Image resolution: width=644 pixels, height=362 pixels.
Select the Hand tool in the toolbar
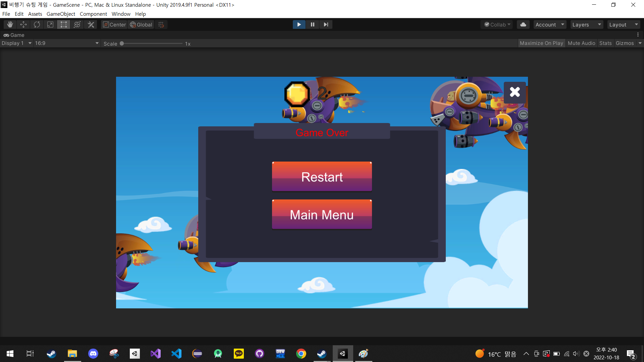10,24
